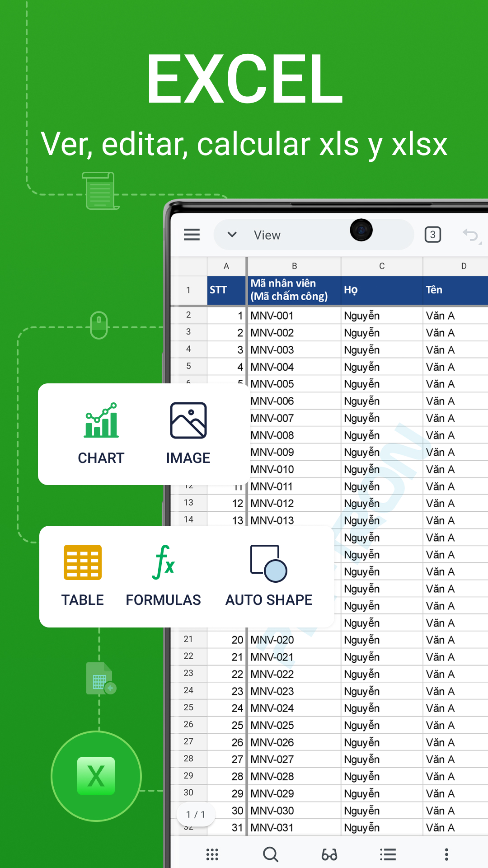Select cell MNV-031
This screenshot has width=488, height=868.
pos(294,827)
